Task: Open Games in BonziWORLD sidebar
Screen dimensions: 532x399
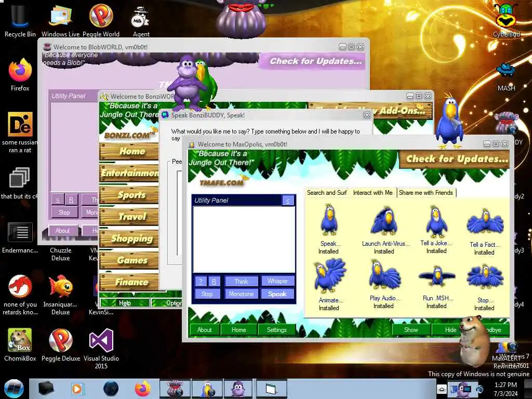Action: (x=129, y=260)
